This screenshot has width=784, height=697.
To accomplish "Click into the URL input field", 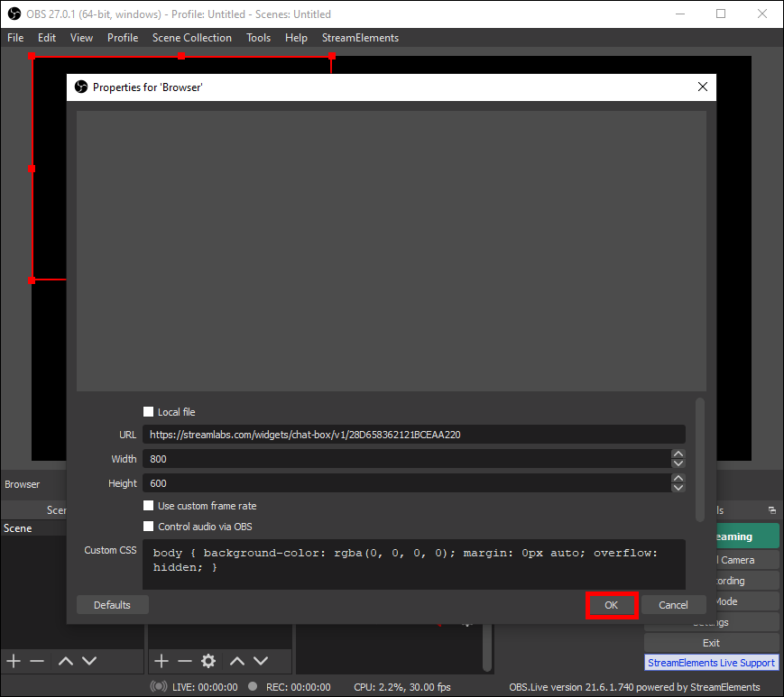I will click(x=414, y=435).
